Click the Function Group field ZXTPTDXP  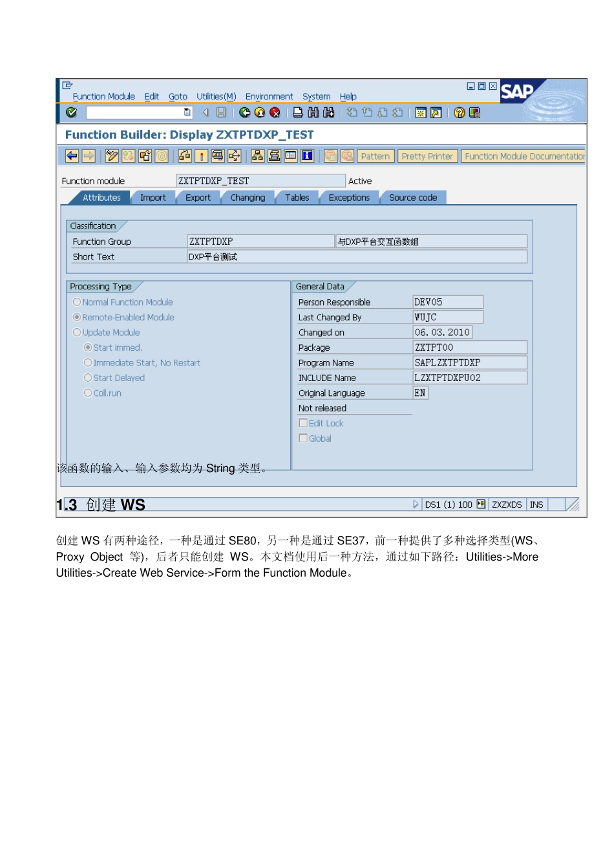pyautogui.click(x=260, y=242)
